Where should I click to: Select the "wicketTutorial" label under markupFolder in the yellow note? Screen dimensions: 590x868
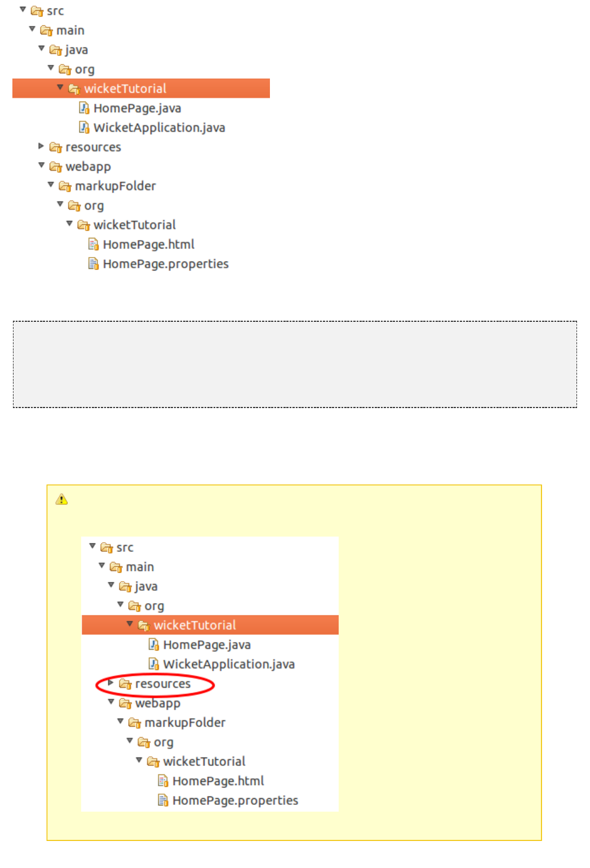205,761
